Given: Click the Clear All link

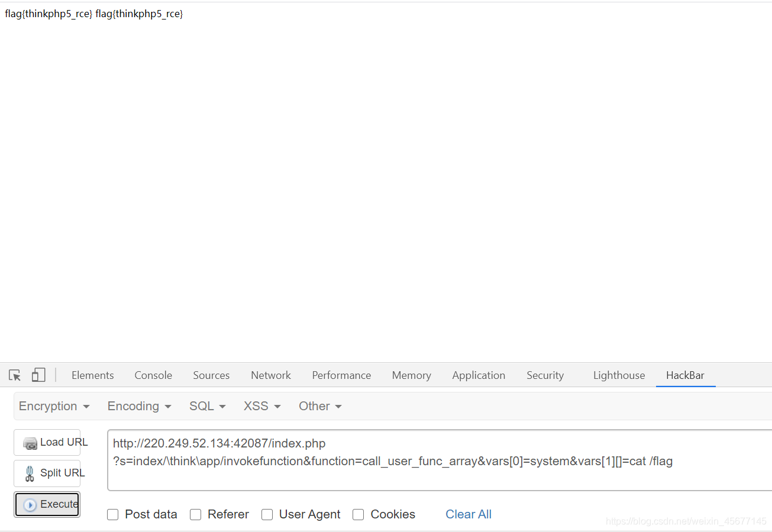Looking at the screenshot, I should coord(469,514).
